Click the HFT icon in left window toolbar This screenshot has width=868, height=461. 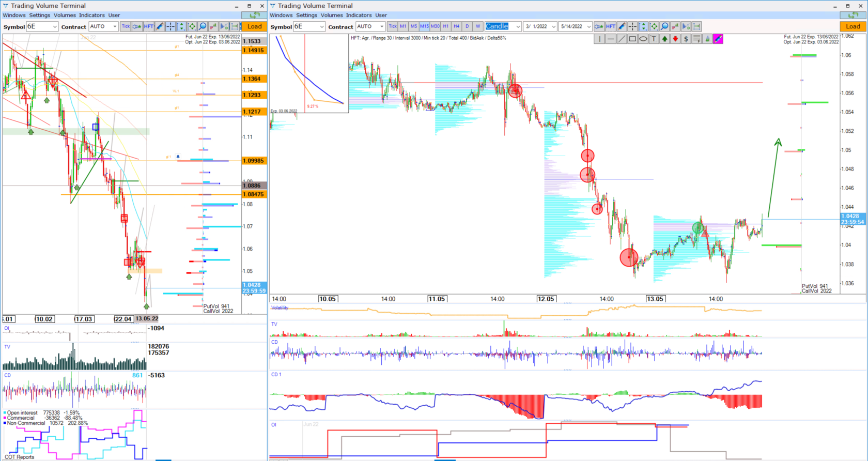pos(149,26)
